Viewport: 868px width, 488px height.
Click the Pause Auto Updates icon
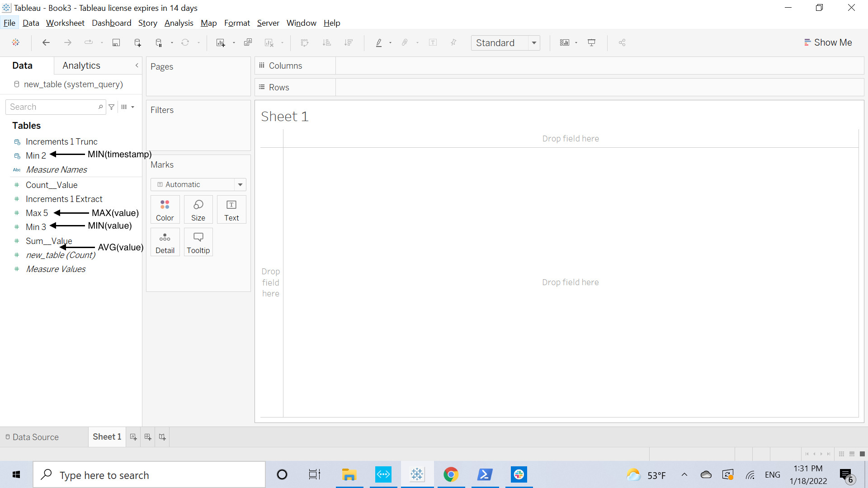click(159, 42)
